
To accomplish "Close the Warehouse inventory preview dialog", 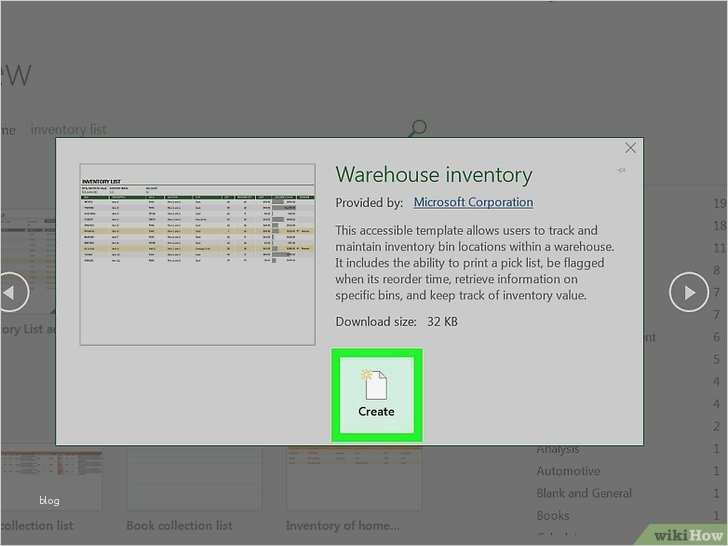I will [630, 148].
